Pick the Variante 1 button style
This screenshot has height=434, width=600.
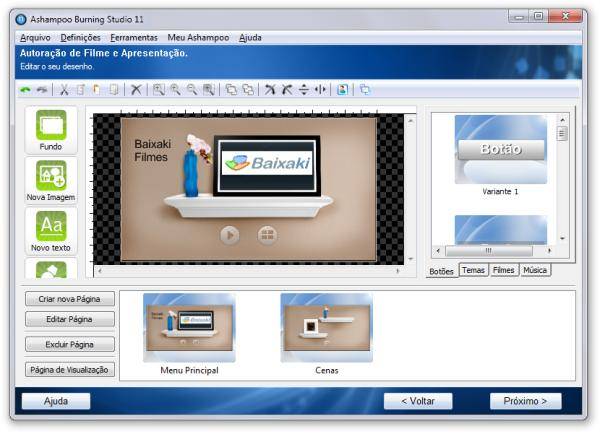[x=501, y=150]
